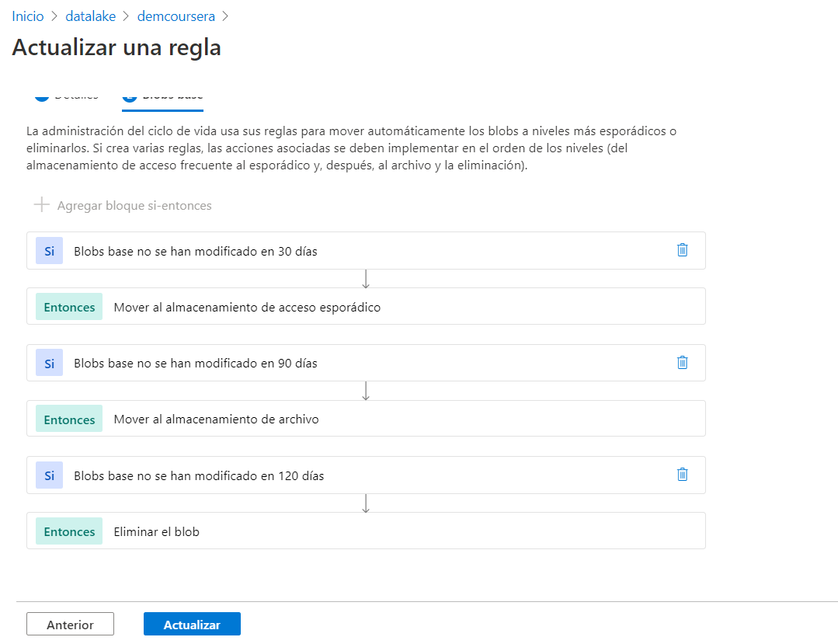838x644 pixels.
Task: Click the Actualizar button
Action: tap(192, 624)
